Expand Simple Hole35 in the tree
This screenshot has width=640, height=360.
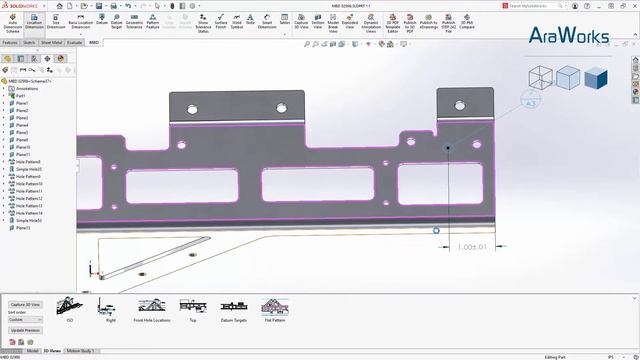click(x=4, y=169)
